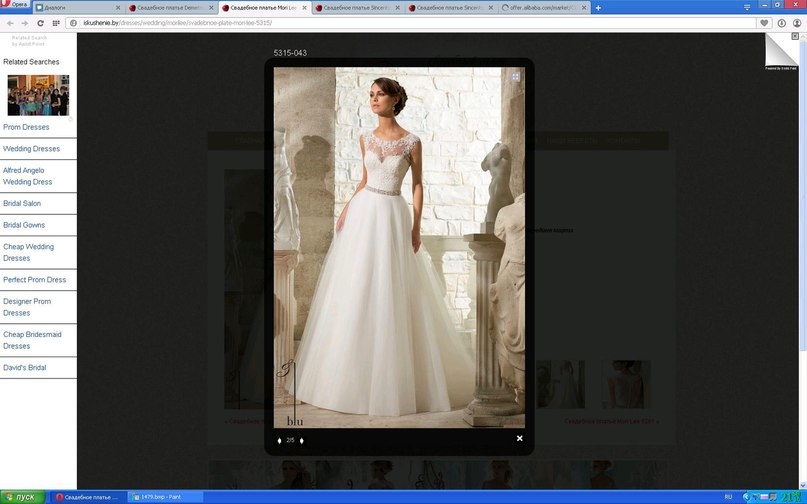
Task: Close the lightbox with the X icon
Action: [x=519, y=438]
